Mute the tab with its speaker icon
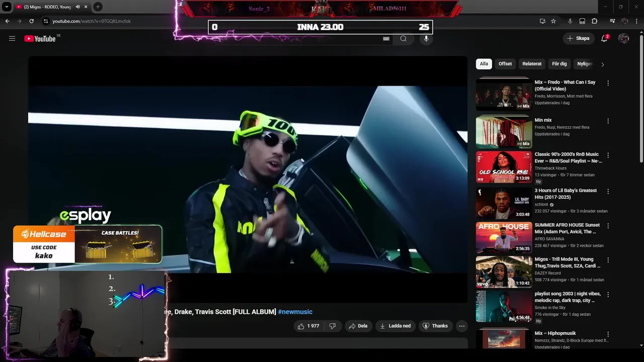This screenshot has width=644, height=362. (77, 7)
